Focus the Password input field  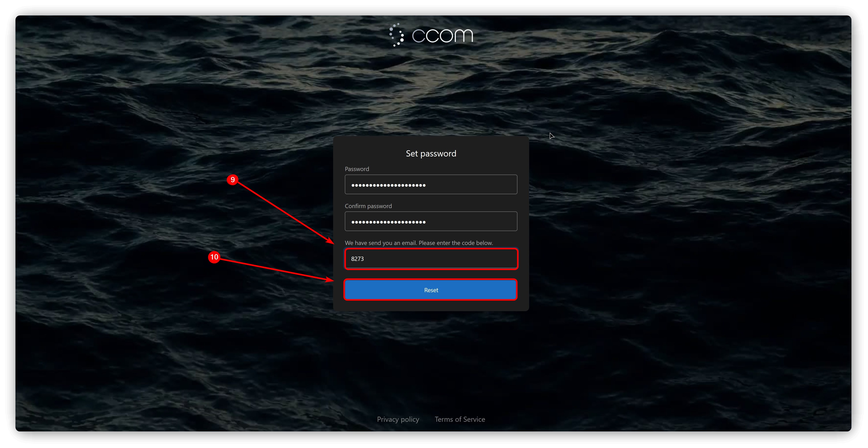(431, 184)
